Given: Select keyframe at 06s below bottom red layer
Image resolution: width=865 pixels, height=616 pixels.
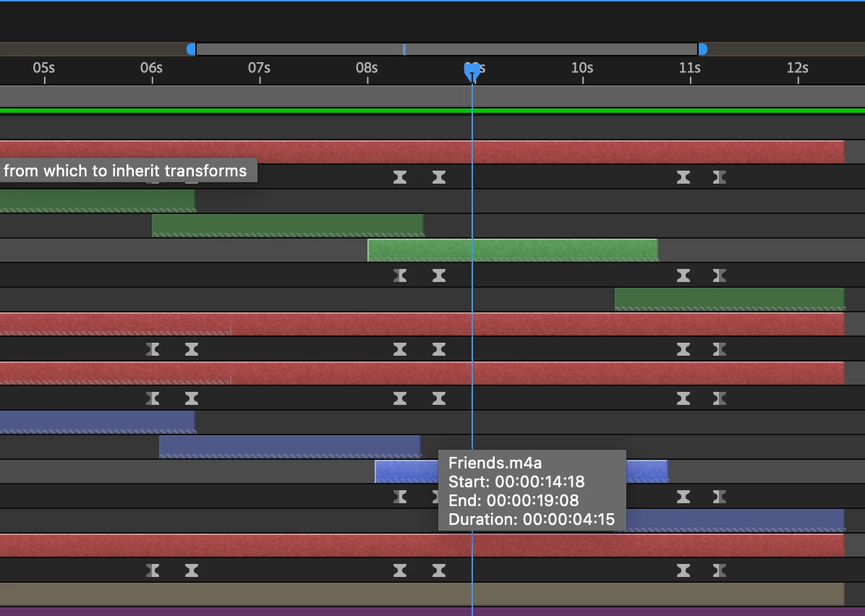Looking at the screenshot, I should (153, 570).
